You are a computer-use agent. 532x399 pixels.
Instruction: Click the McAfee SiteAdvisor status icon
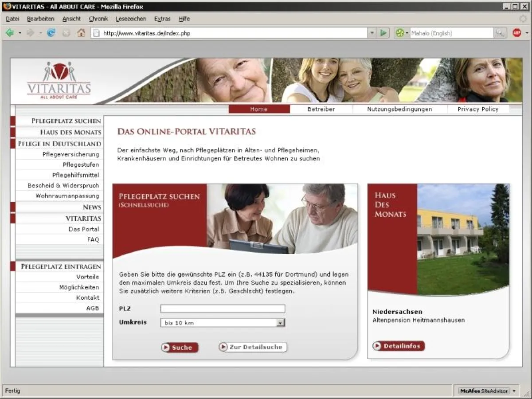[x=483, y=391]
